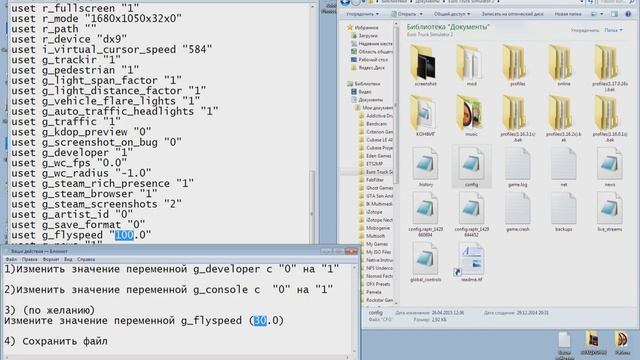Select config.raptr_1429 644452 file
Screen dimensions: 640x360
471,215
